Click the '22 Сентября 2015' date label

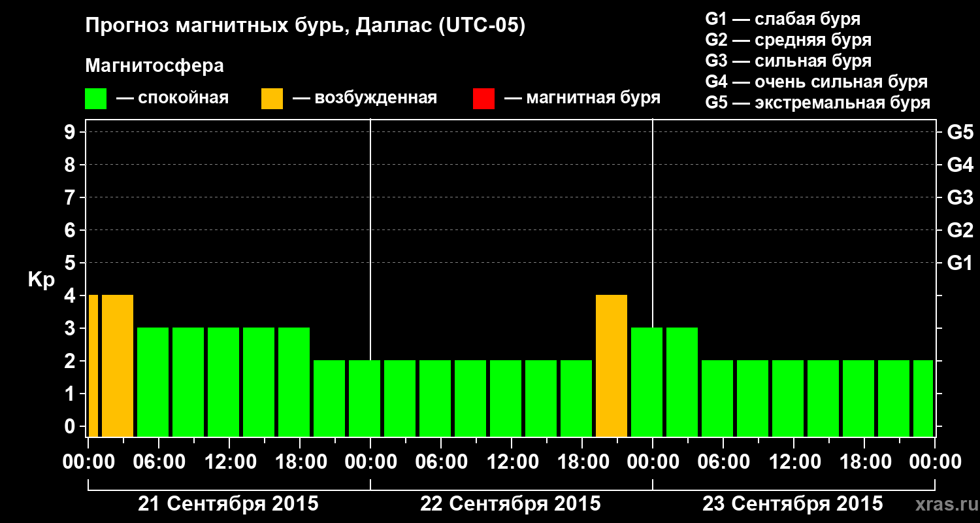click(510, 504)
